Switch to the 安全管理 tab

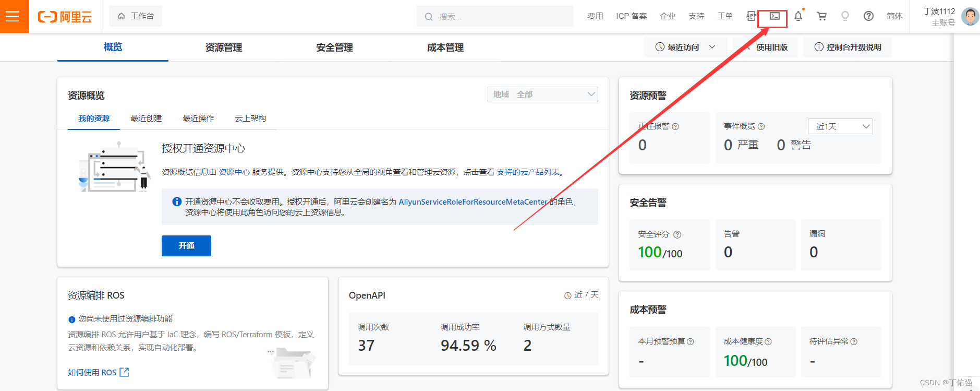click(334, 48)
